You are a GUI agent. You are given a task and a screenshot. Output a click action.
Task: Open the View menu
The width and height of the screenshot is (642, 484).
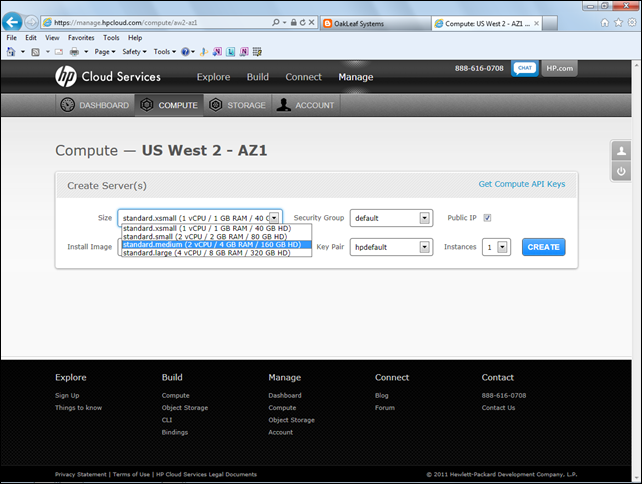tap(52, 38)
